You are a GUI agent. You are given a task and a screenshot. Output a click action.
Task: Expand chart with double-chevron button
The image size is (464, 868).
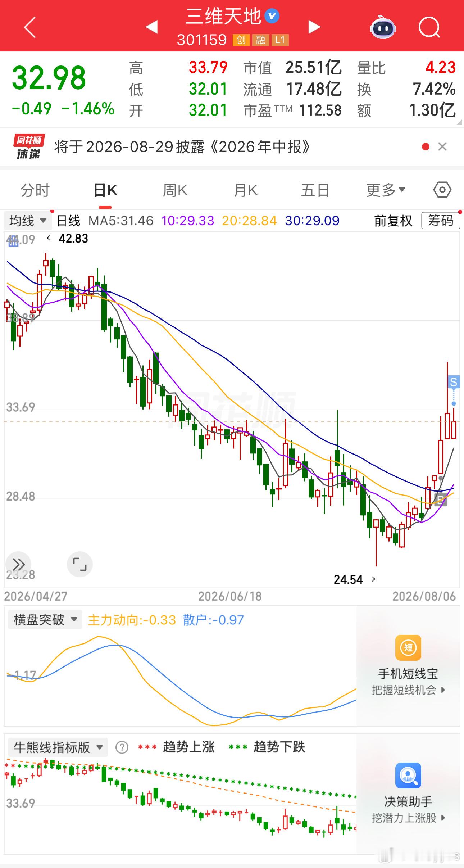pyautogui.click(x=19, y=564)
